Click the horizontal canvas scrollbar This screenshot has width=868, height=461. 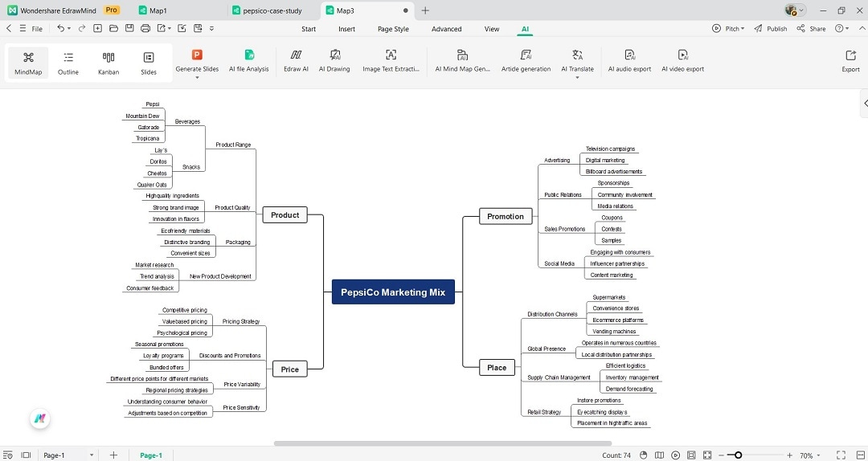[x=443, y=443]
